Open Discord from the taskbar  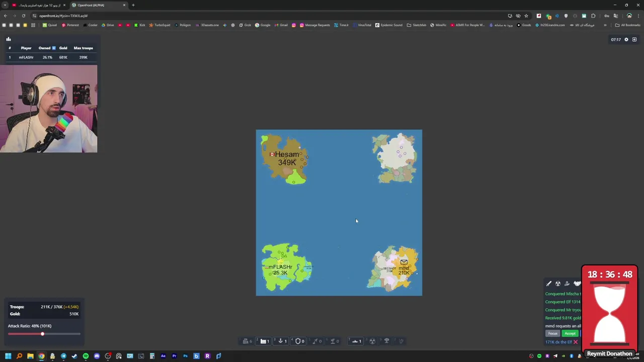97,356
